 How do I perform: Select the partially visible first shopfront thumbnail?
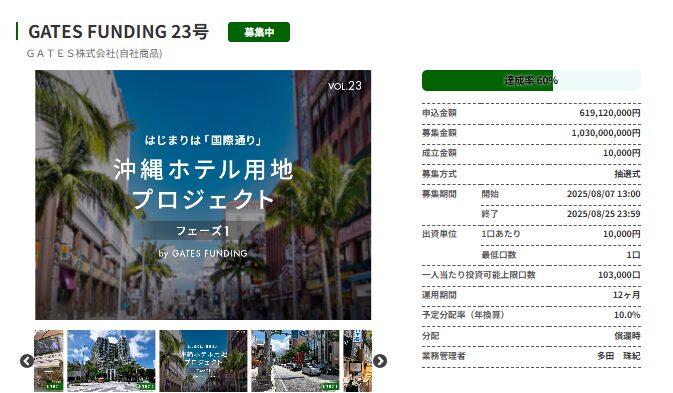pos(49,360)
